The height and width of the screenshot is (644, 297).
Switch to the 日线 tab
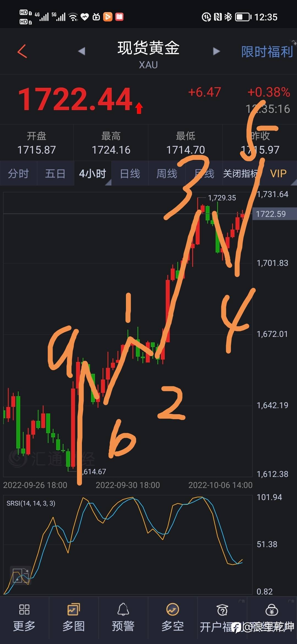[x=130, y=174]
